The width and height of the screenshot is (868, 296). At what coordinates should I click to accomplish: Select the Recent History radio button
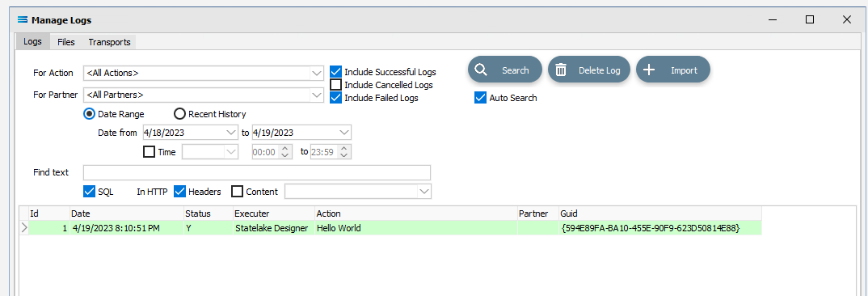click(179, 114)
